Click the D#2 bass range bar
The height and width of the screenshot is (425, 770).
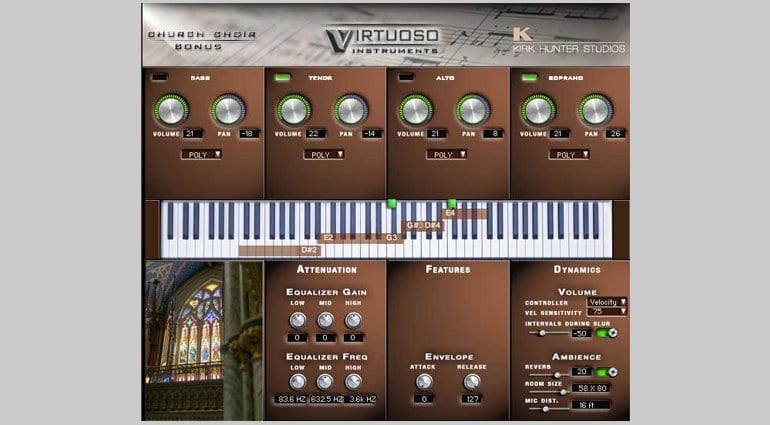pyautogui.click(x=280, y=251)
